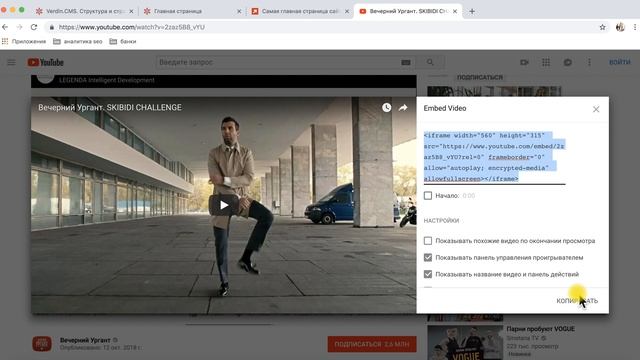Click the address bar URL

tap(132, 27)
